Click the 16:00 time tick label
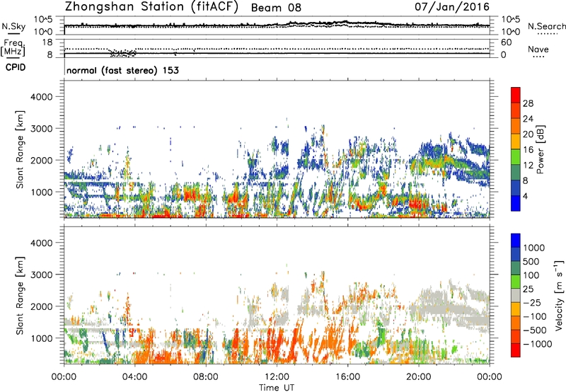The width and height of the screenshot is (566, 392). (x=347, y=377)
